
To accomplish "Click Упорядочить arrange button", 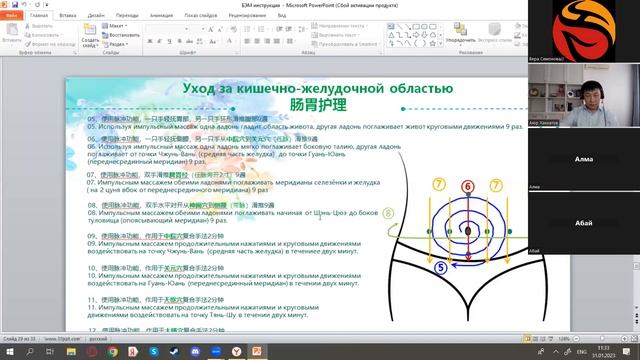I will click(460, 33).
